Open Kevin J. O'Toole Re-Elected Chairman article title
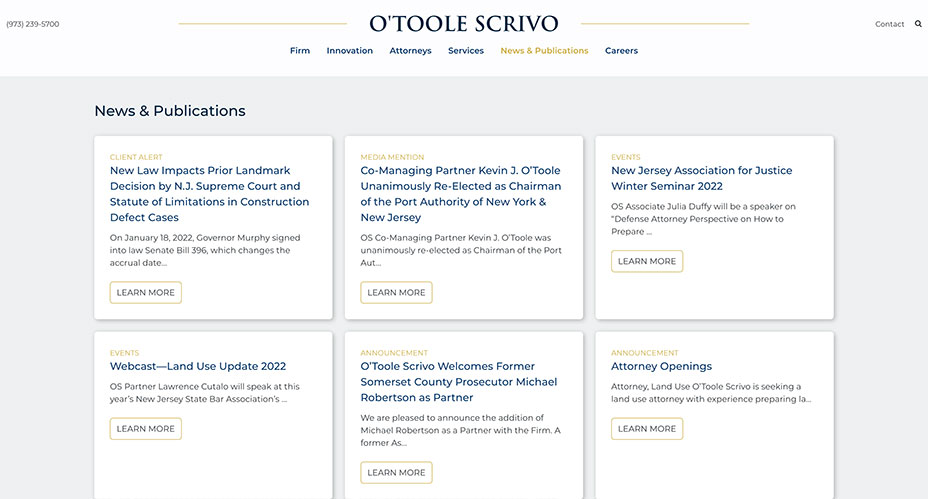928x499 pixels. [460, 194]
